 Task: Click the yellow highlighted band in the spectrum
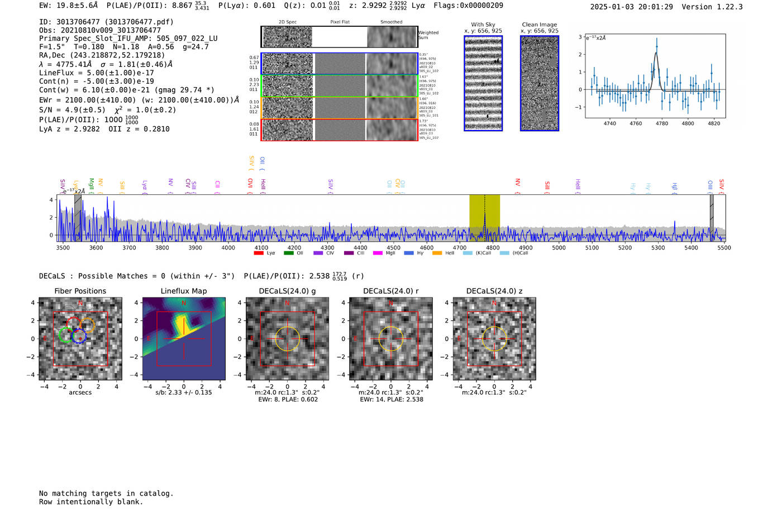[x=484, y=218]
